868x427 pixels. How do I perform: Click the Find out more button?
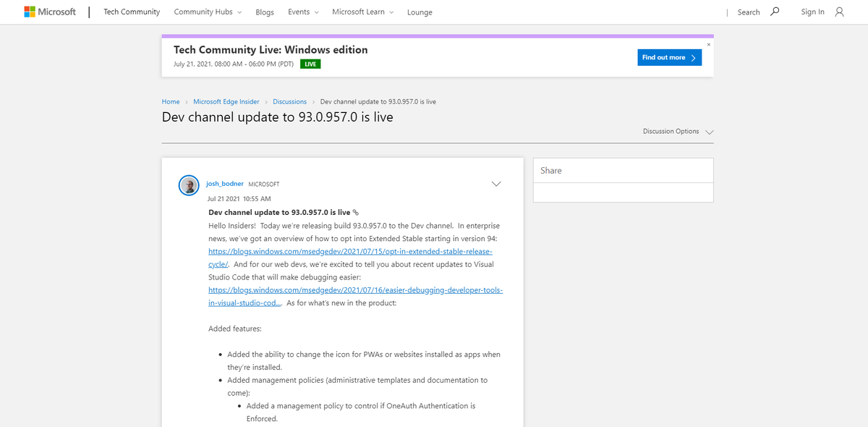pyautogui.click(x=670, y=58)
